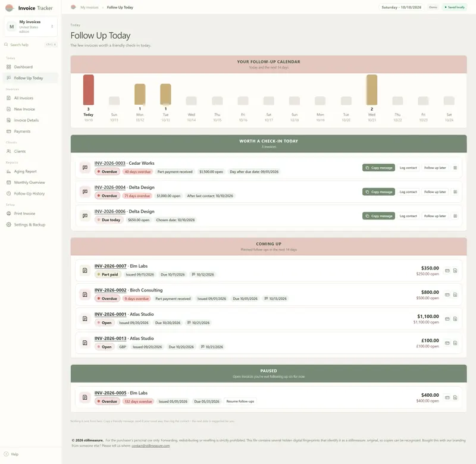Record payment card icon for INV-2026-0001
The width and height of the screenshot is (476, 464).
tap(447, 319)
